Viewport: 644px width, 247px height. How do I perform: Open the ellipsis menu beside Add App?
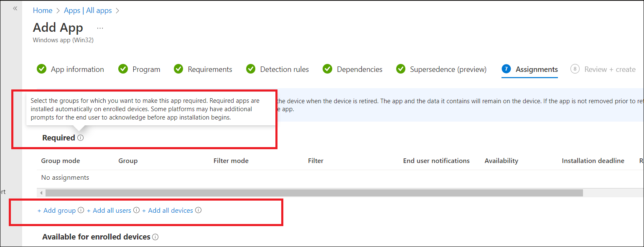[100, 28]
